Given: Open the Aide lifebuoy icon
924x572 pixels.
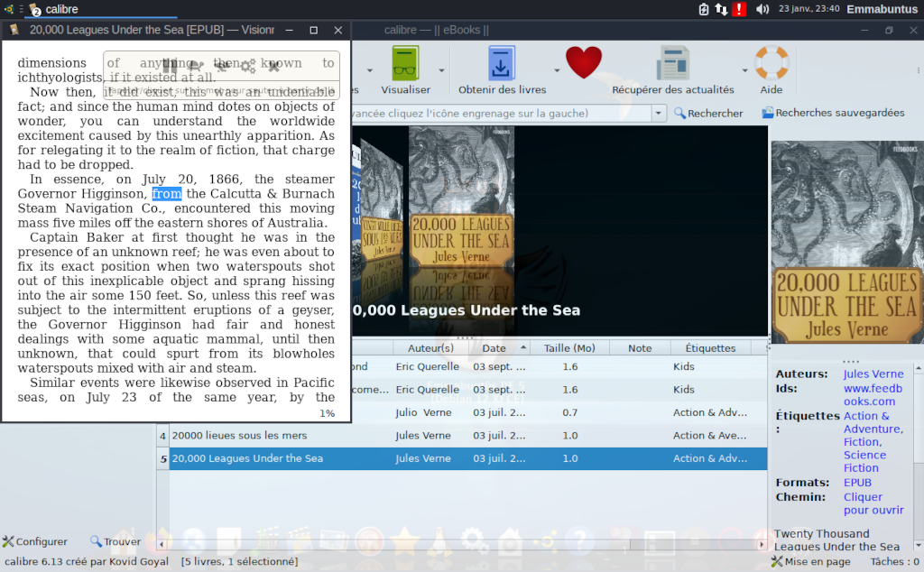Looking at the screenshot, I should (x=772, y=63).
